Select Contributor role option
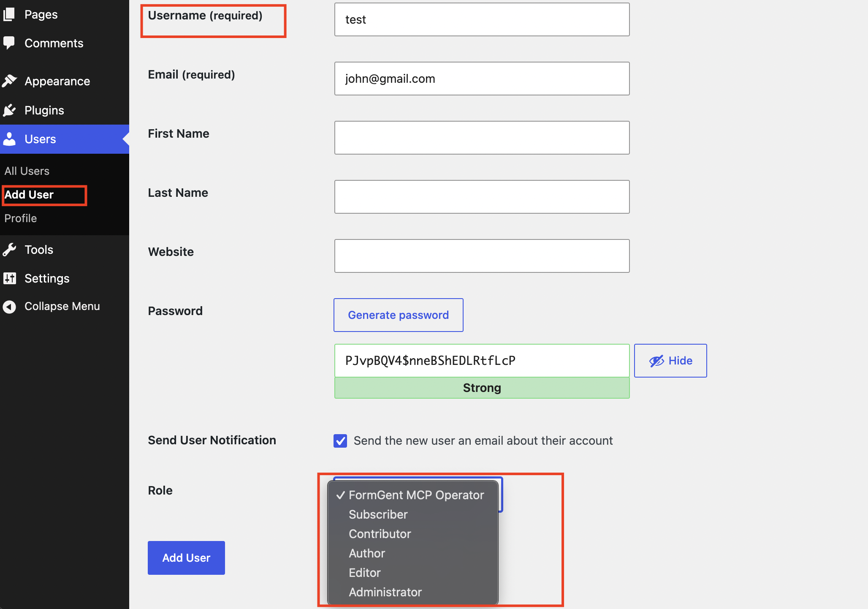Screen dimensions: 868x609 pyautogui.click(x=380, y=534)
